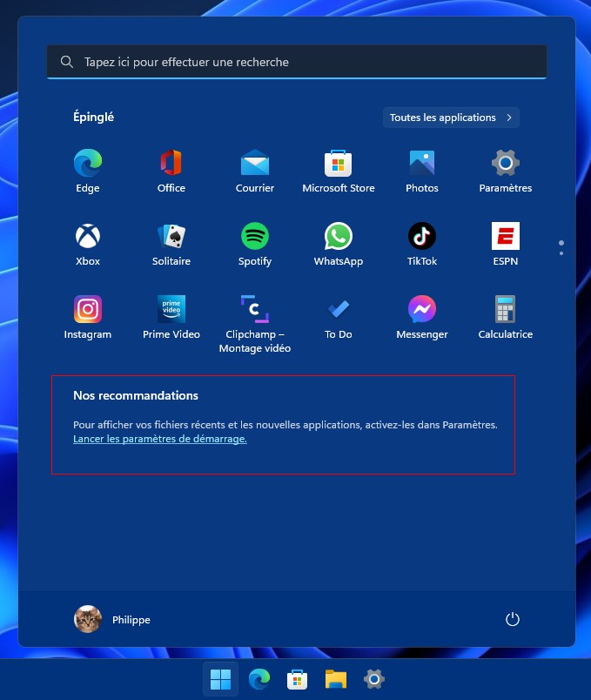Open File Explorer from taskbar
The image size is (591, 700).
(x=336, y=679)
